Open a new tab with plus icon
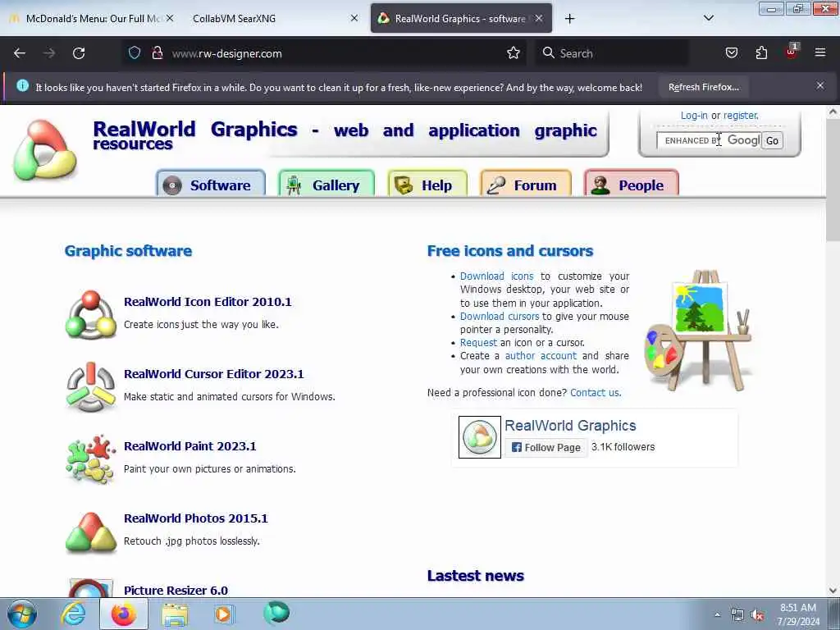The height and width of the screenshot is (630, 840). tap(569, 19)
